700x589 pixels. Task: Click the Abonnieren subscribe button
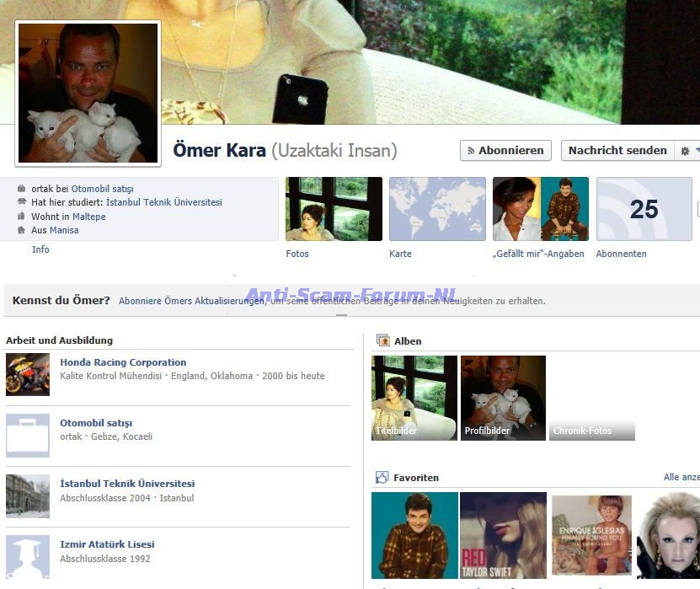point(505,151)
